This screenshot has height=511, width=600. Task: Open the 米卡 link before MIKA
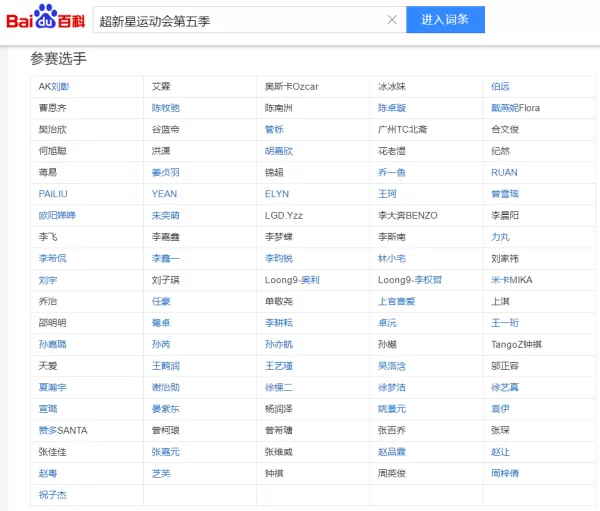coord(500,280)
